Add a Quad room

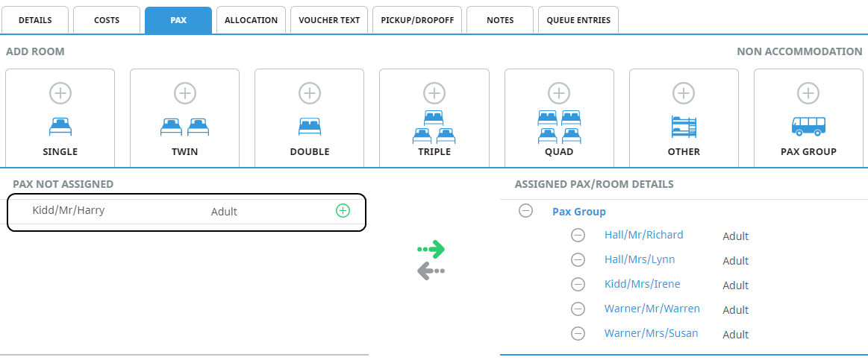click(559, 93)
